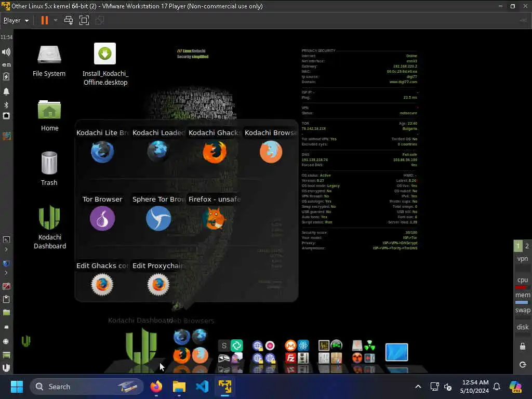This screenshot has width=532, height=399.
Task: Click the 'en' keyboard layout indicator
Action: (x=6, y=64)
